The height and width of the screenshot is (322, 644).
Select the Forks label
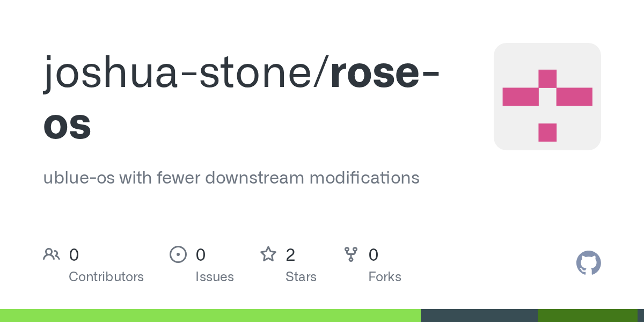pos(385,277)
